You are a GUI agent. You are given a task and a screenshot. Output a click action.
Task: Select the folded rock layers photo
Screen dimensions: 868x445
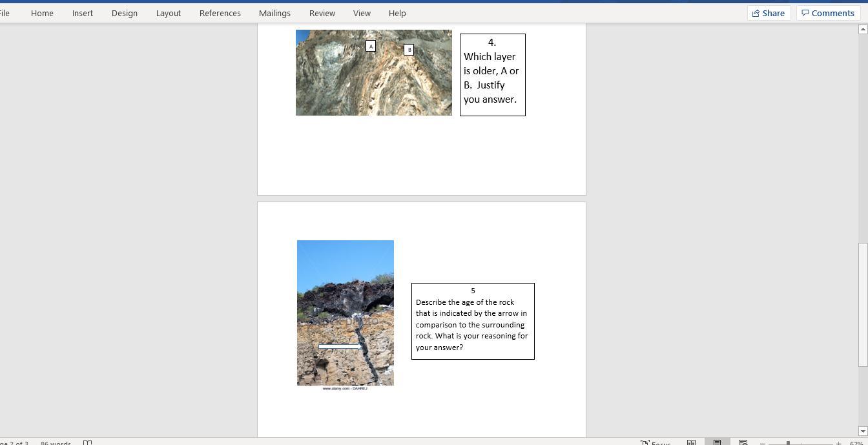coord(374,72)
